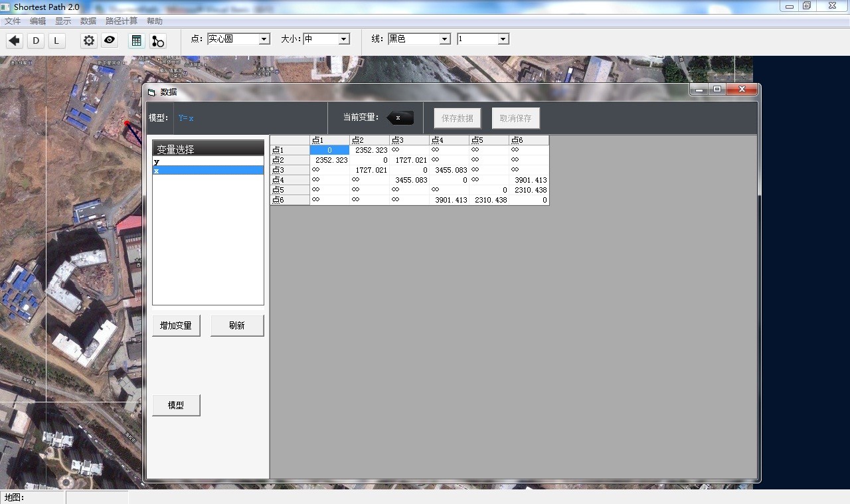This screenshot has height=504, width=850.
Task: Click cell 2352.323 in row 点2
Action: (x=329, y=160)
